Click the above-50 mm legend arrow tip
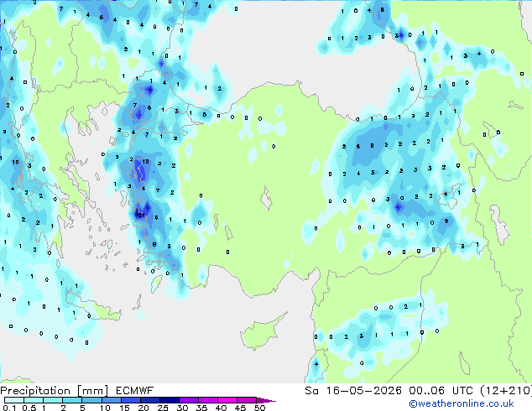Image resolution: width=532 pixels, height=411 pixels. coord(266,401)
